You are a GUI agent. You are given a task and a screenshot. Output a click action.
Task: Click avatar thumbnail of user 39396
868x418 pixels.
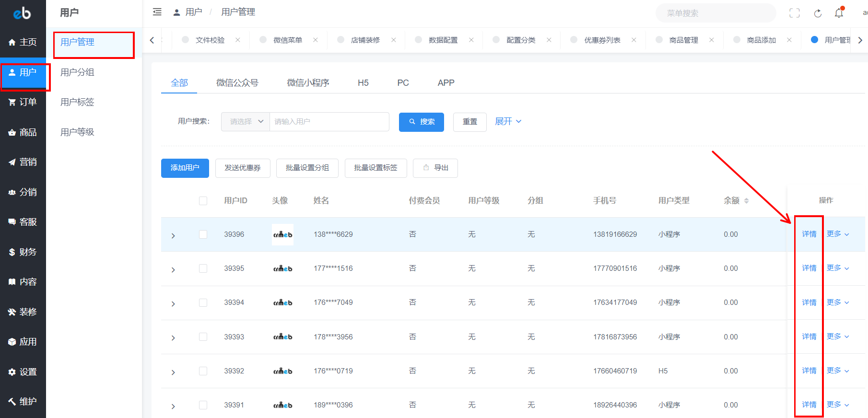click(x=282, y=234)
